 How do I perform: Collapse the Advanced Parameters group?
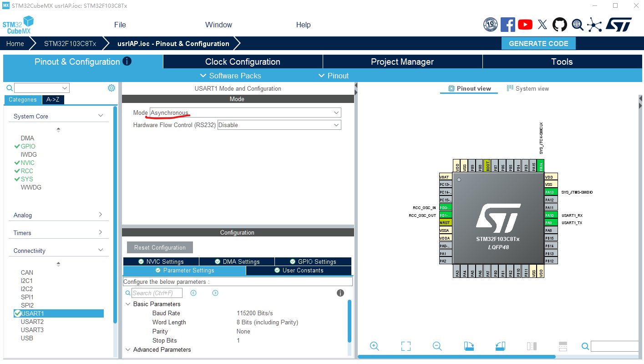(x=128, y=349)
